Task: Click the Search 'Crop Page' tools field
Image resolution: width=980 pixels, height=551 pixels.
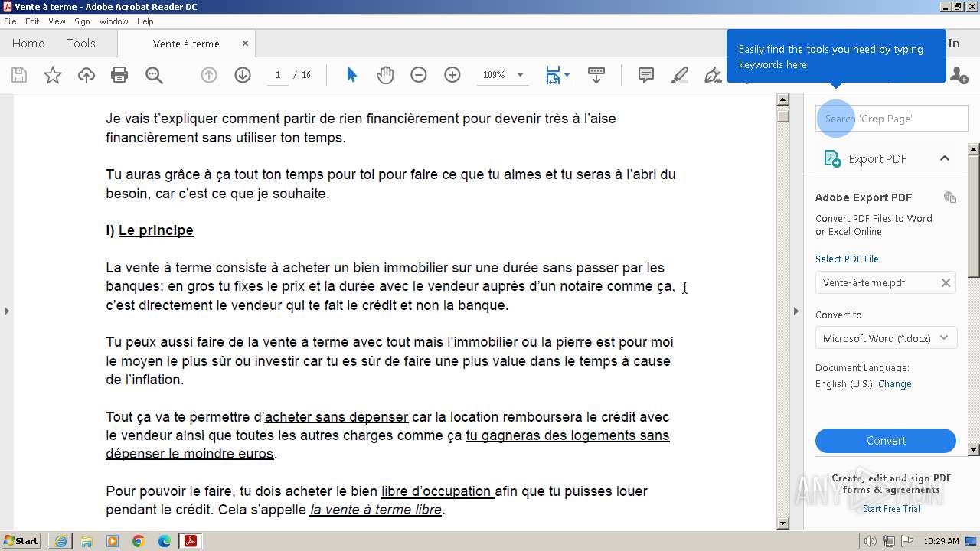Action: (x=892, y=119)
